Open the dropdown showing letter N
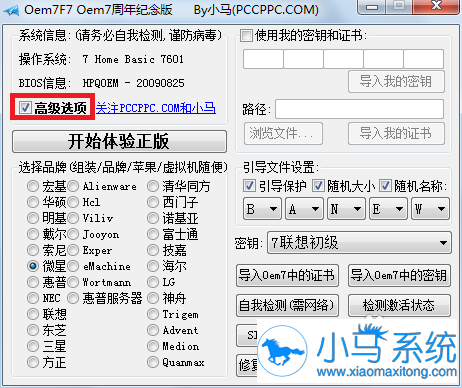 [x=346, y=209]
